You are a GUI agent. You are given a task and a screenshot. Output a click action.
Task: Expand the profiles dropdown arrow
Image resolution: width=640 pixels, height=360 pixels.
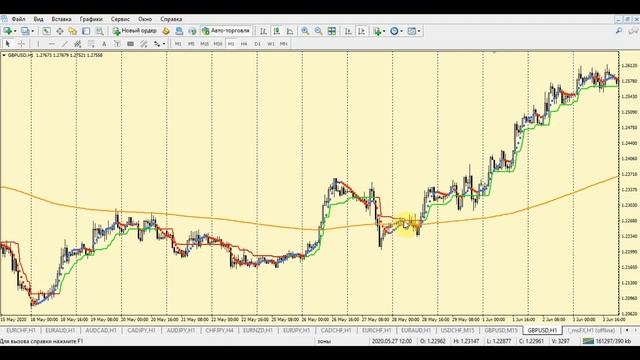click(x=33, y=31)
